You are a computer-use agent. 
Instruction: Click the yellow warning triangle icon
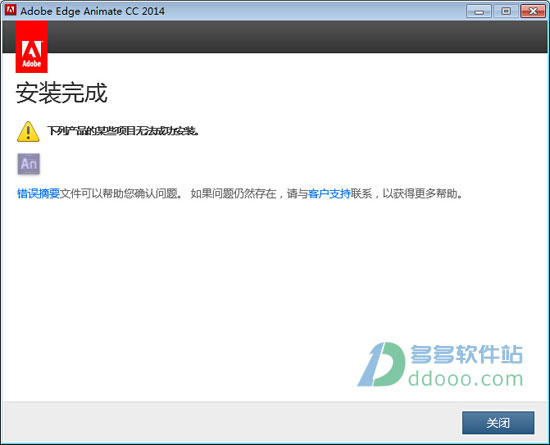(28, 132)
